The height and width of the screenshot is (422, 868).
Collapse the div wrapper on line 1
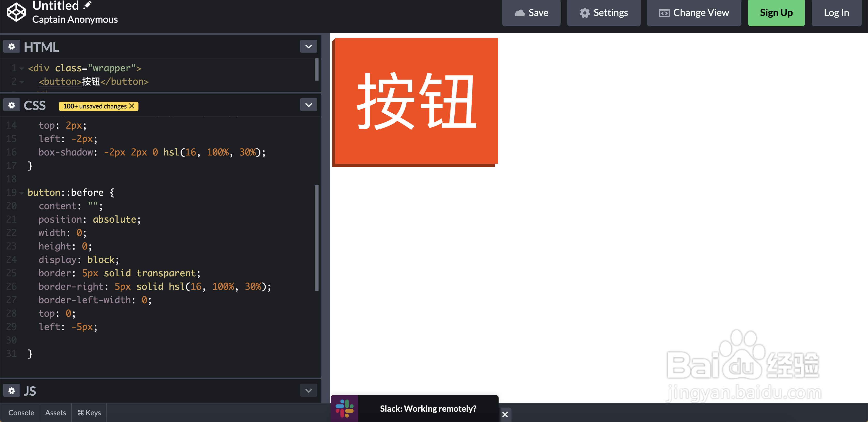pos(21,69)
